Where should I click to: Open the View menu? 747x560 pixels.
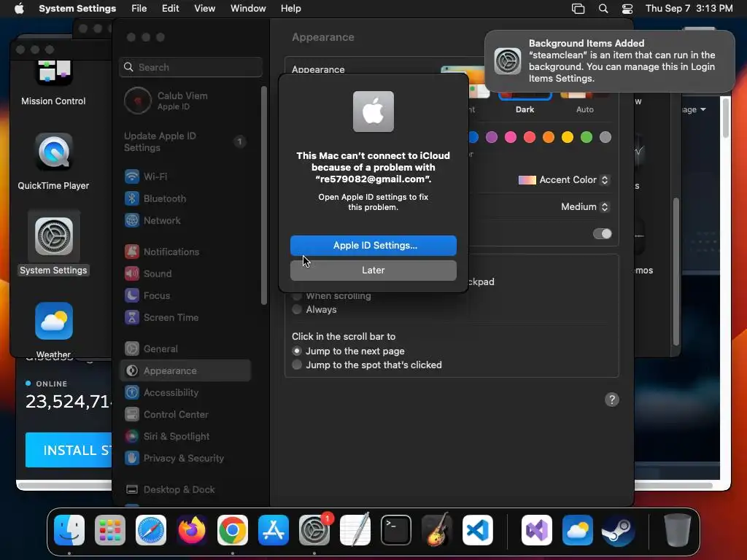204,9
